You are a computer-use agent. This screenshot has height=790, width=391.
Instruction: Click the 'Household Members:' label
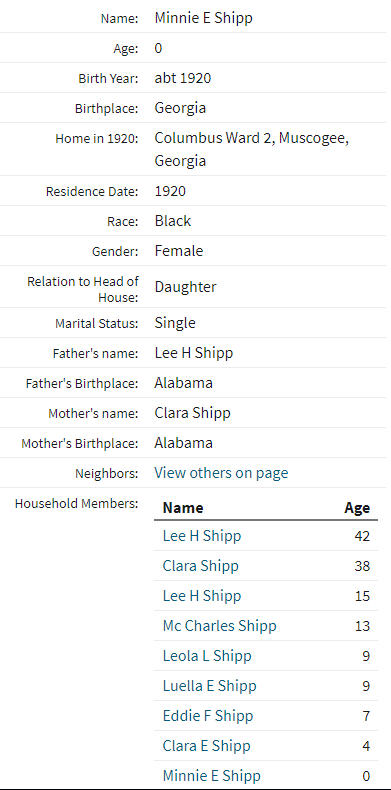pos(76,503)
